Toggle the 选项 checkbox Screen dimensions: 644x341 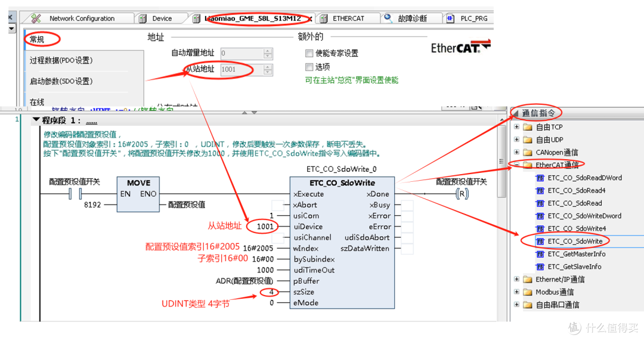(x=309, y=67)
